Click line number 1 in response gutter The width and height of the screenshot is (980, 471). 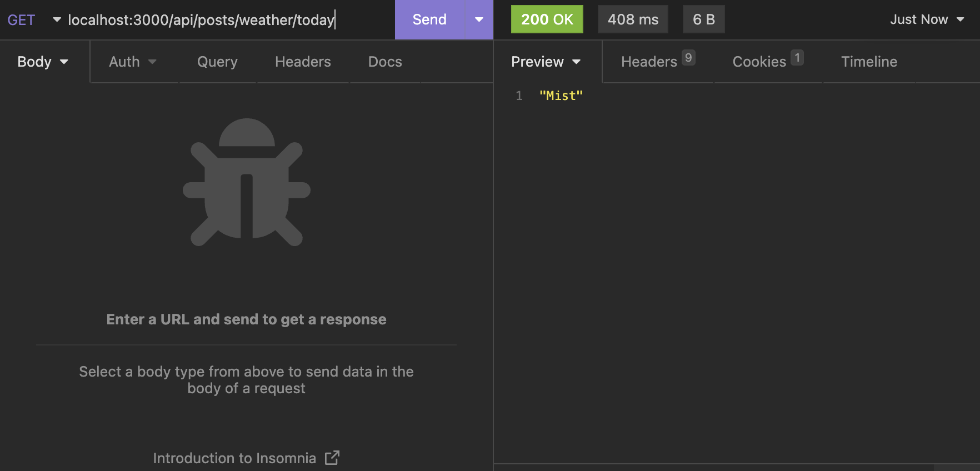[x=519, y=96]
